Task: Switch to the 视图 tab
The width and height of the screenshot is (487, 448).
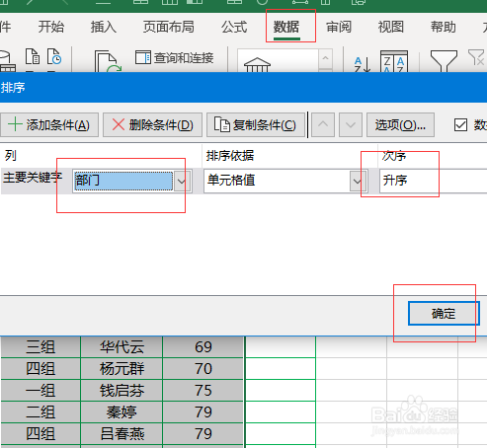Action: point(391,27)
